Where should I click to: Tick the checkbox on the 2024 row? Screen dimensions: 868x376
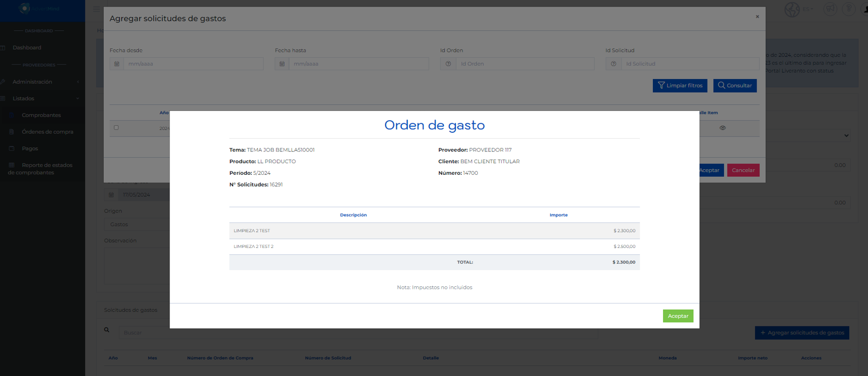point(116,128)
